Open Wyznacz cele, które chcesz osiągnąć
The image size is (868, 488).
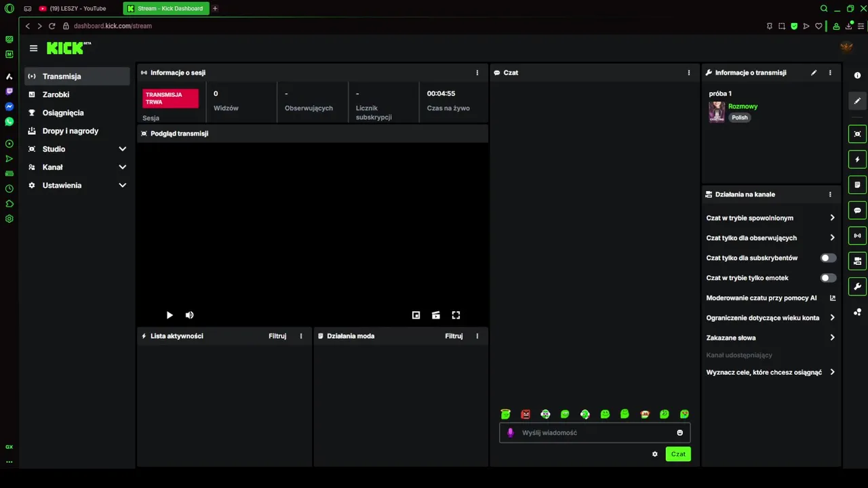pyautogui.click(x=771, y=372)
